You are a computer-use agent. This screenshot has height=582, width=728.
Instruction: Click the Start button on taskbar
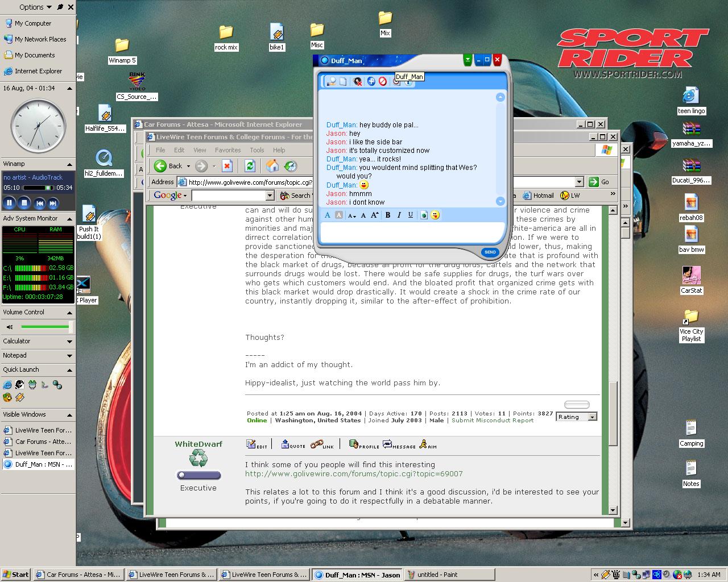point(16,575)
